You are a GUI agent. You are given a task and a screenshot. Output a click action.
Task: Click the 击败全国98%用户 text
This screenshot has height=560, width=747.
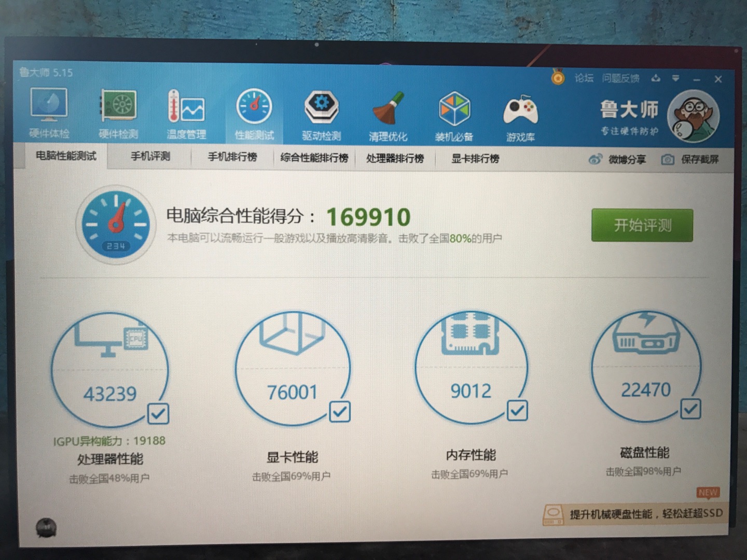pyautogui.click(x=643, y=471)
